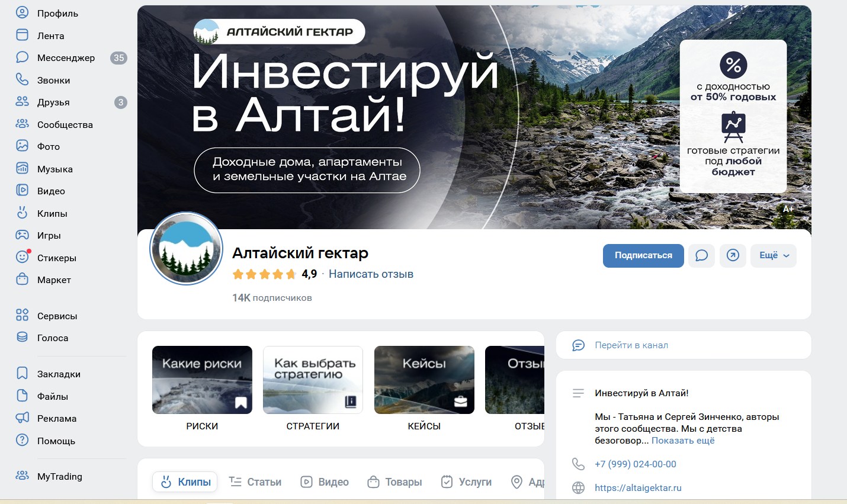This screenshot has width=847, height=504.
Task: Click the Клипы icon in left sidebar
Action: click(22, 213)
